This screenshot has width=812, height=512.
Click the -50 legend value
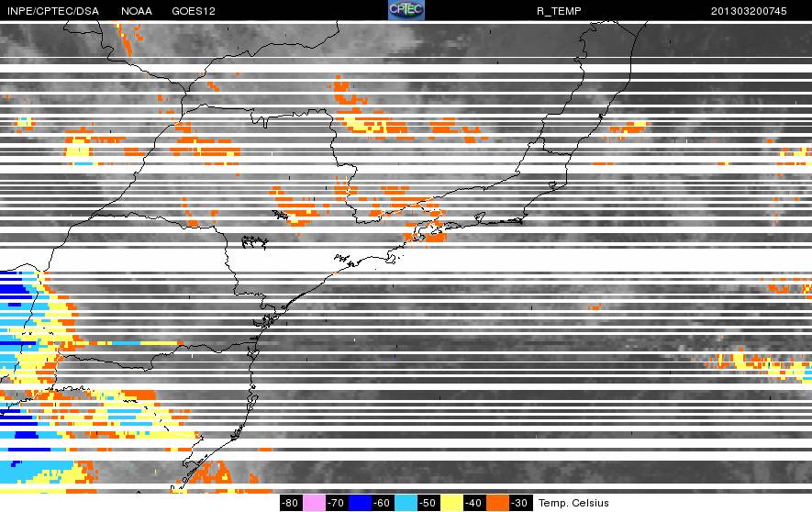coord(428,503)
